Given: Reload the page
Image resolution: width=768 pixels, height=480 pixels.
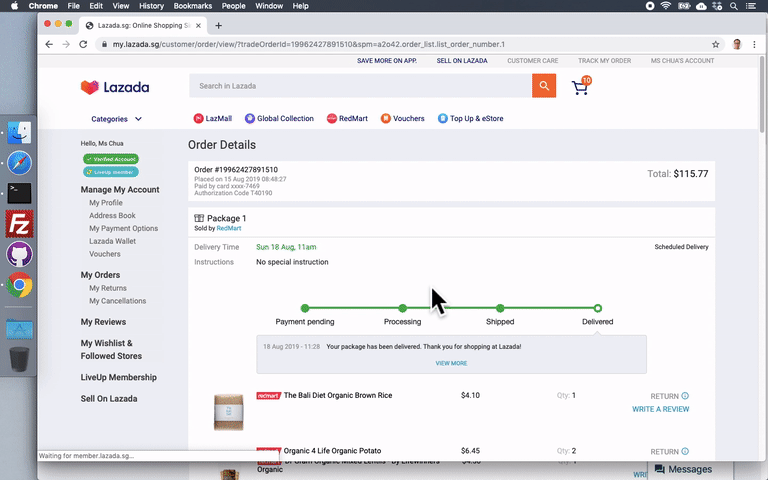Looking at the screenshot, I should click(83, 44).
